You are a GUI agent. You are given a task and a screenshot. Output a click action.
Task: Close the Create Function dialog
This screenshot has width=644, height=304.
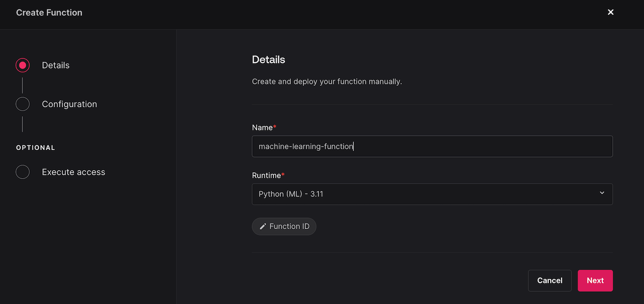(x=610, y=12)
